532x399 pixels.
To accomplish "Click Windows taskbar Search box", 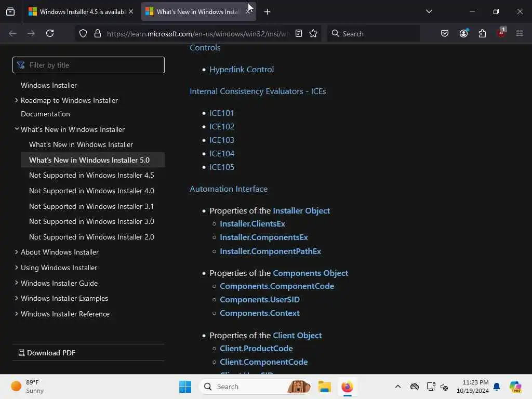I will coord(256,387).
